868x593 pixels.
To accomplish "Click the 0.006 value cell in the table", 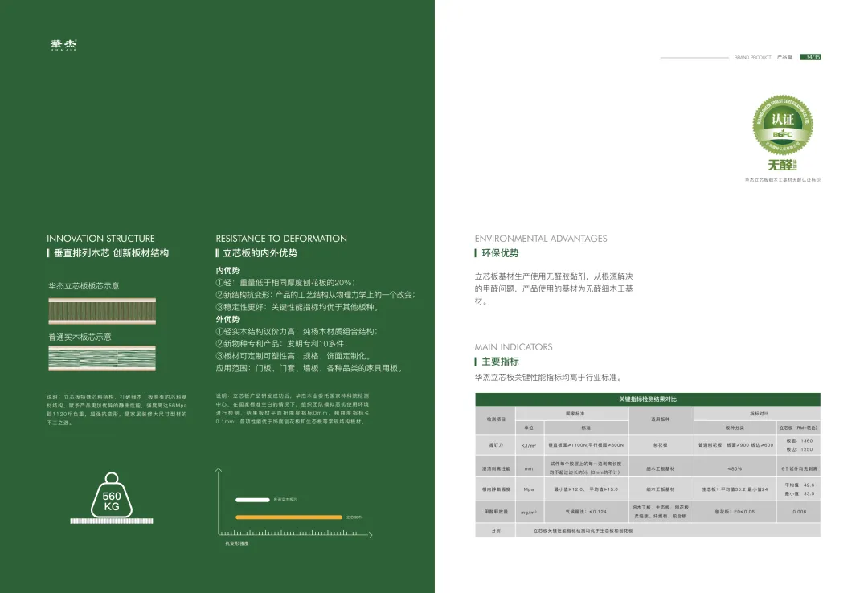I will coord(799,512).
